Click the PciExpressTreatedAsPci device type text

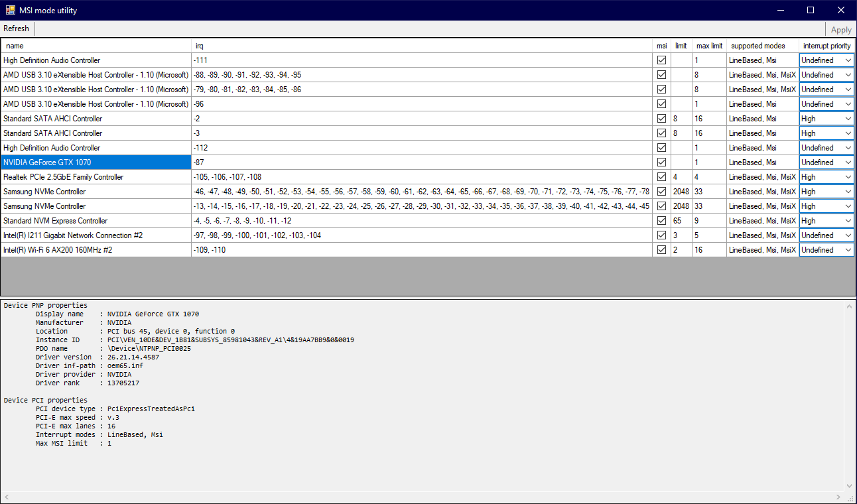[x=151, y=409]
